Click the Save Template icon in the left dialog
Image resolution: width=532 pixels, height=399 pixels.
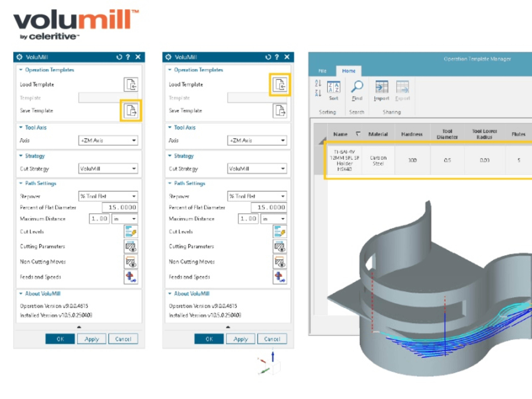(131, 111)
